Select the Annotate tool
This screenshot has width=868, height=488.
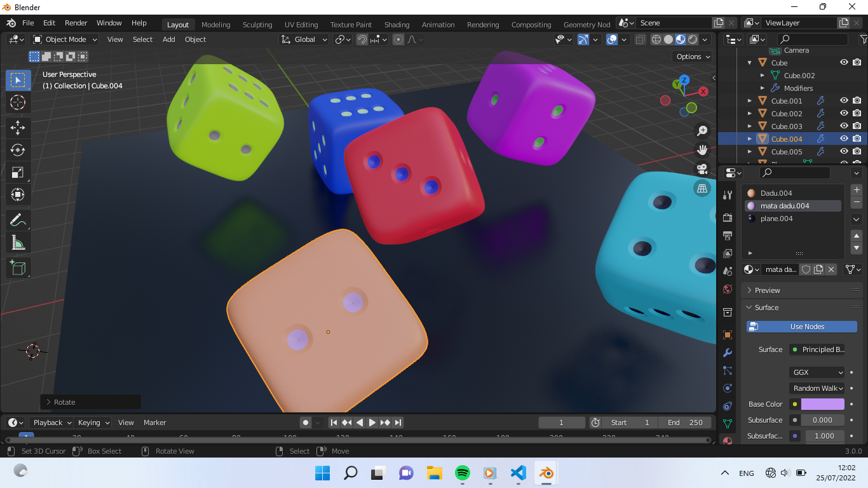[x=18, y=220]
